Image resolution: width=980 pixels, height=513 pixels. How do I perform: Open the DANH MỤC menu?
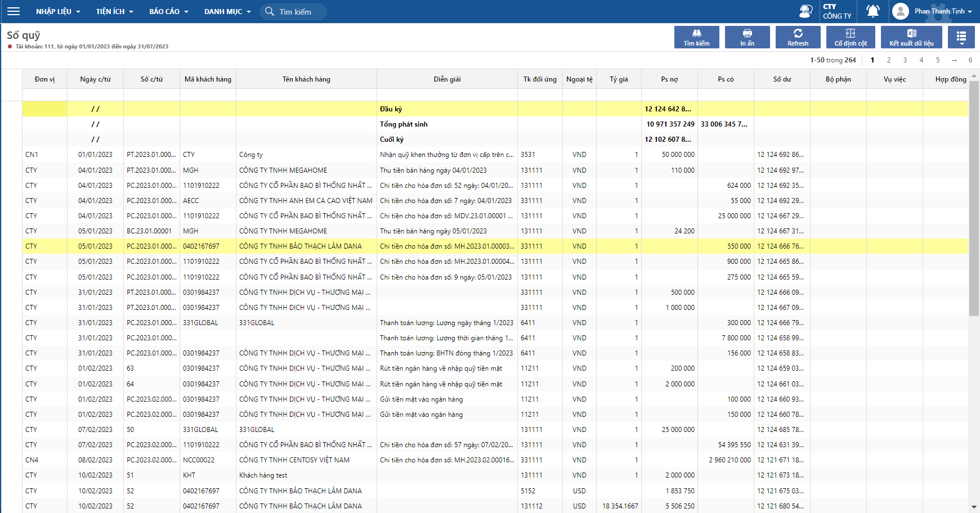click(x=227, y=11)
